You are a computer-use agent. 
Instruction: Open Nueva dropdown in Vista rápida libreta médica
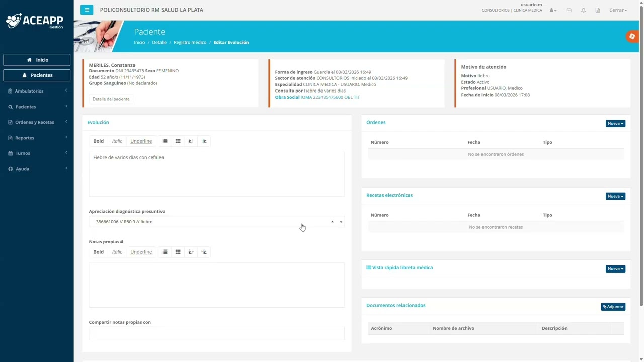click(x=615, y=269)
